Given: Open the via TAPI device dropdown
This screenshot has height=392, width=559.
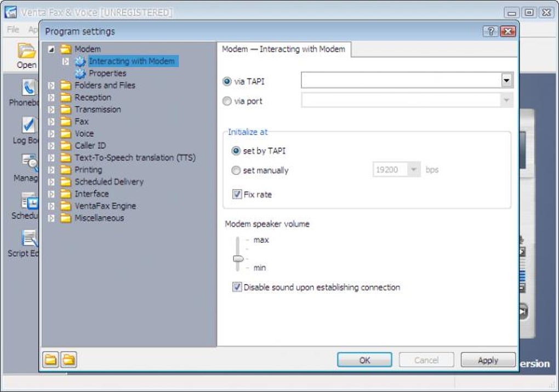Looking at the screenshot, I should click(x=506, y=80).
